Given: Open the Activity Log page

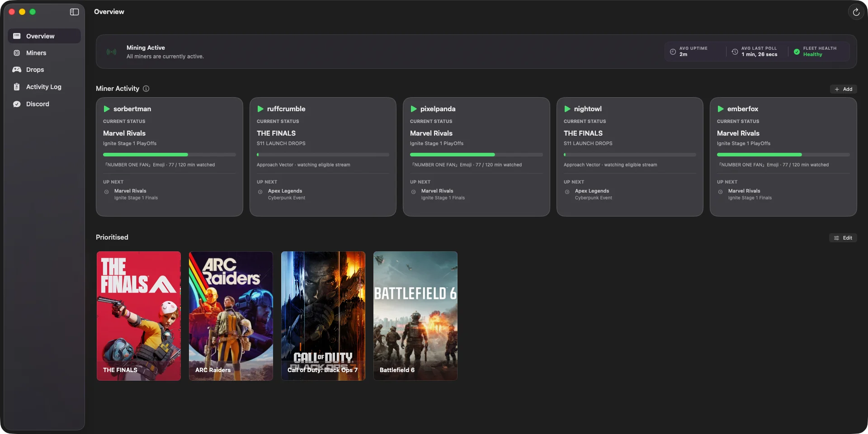Looking at the screenshot, I should [x=44, y=87].
